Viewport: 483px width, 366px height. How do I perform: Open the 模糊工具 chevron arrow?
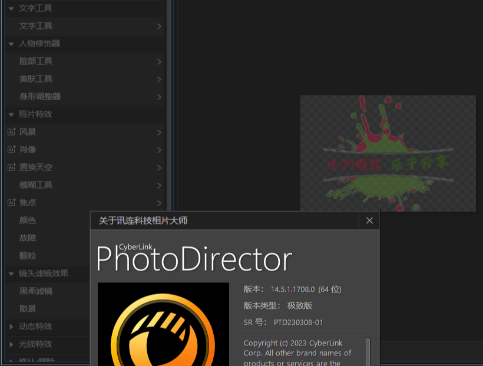point(159,185)
